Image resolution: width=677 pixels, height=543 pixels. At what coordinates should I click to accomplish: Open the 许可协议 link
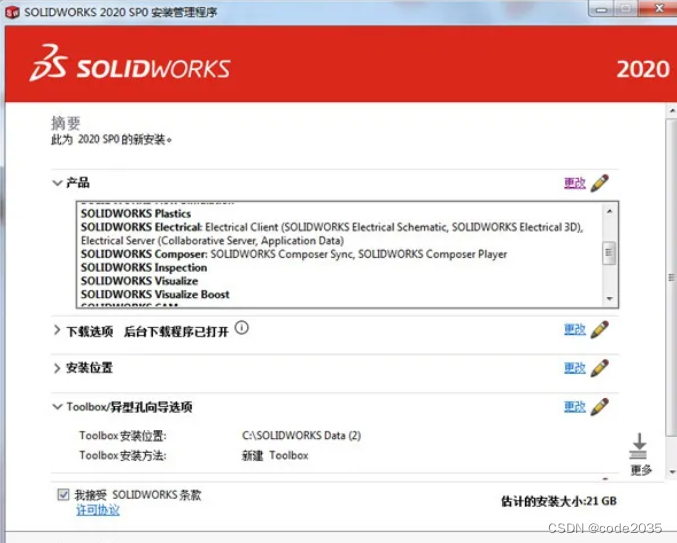98,510
